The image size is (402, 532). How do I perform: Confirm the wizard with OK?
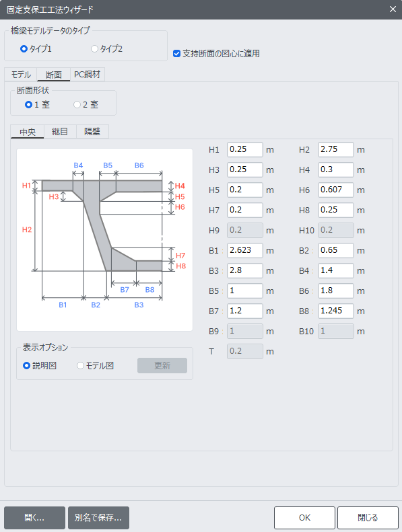coord(304,518)
